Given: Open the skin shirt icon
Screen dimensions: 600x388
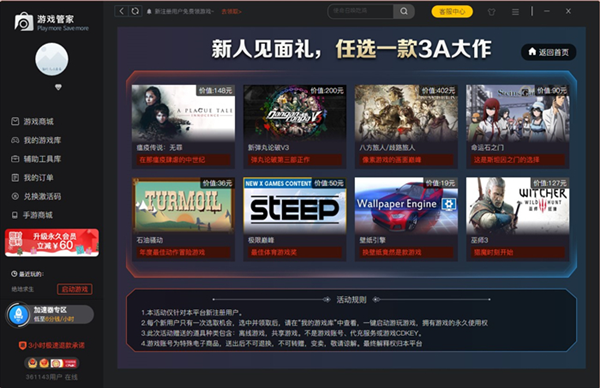Looking at the screenshot, I should 491,12.
